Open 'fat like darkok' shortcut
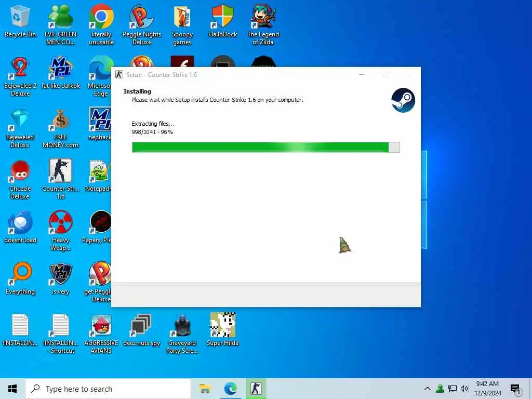The width and height of the screenshot is (532, 399). 60,73
